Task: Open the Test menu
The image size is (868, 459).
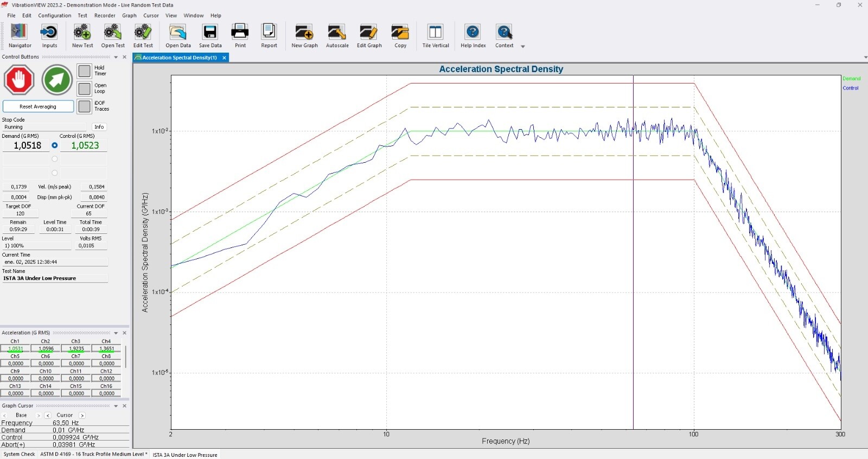Action: 82,16
